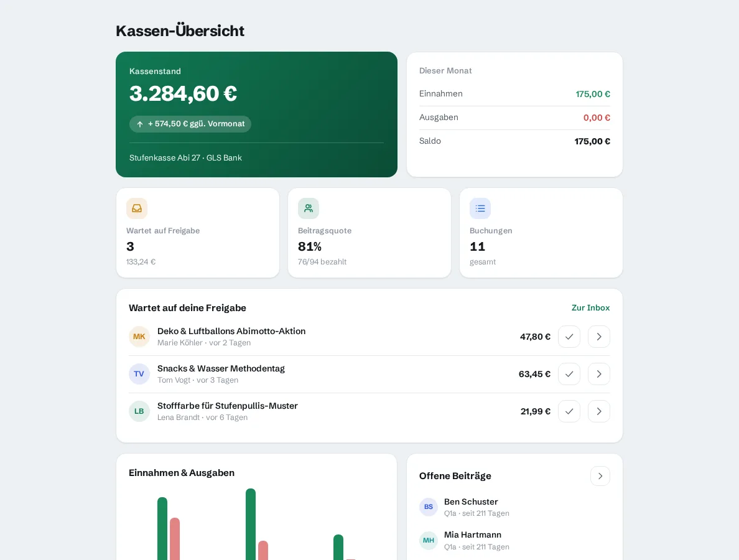Click the Dieser Monat heading
Viewport: 739px width, 560px height.
pyautogui.click(x=445, y=71)
